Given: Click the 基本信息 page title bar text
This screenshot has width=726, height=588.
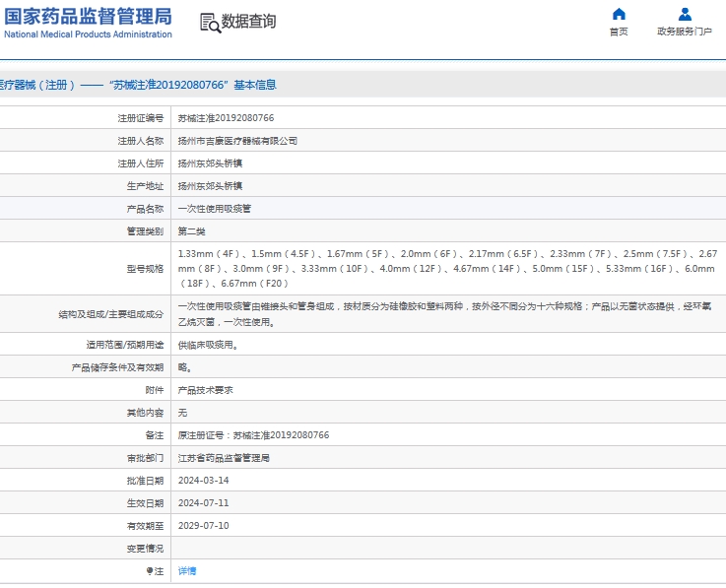Looking at the screenshot, I should tap(137, 85).
